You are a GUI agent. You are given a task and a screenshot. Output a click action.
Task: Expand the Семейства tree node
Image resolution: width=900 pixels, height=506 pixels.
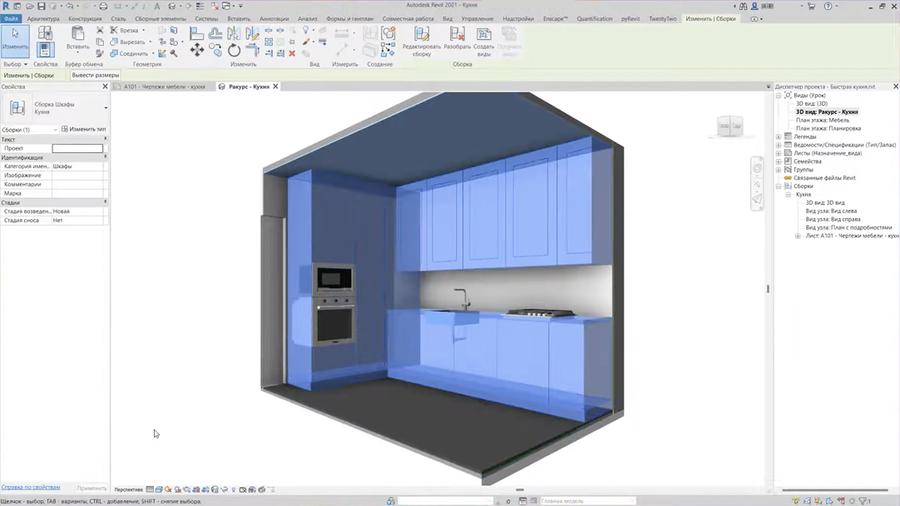coord(778,161)
